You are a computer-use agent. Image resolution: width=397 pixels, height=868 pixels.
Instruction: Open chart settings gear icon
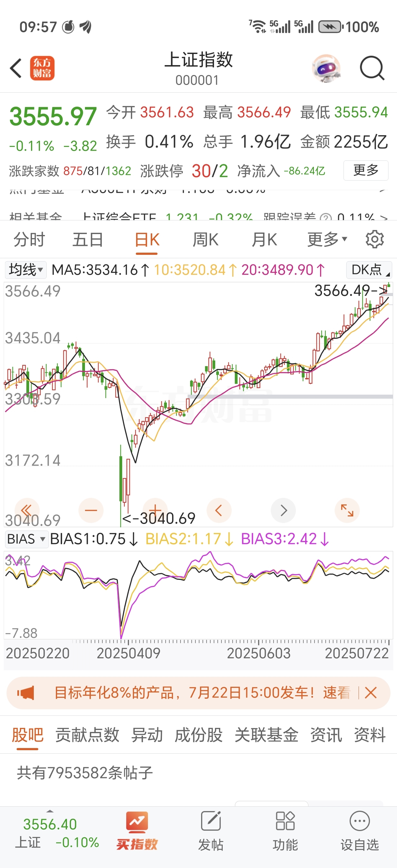click(x=375, y=240)
